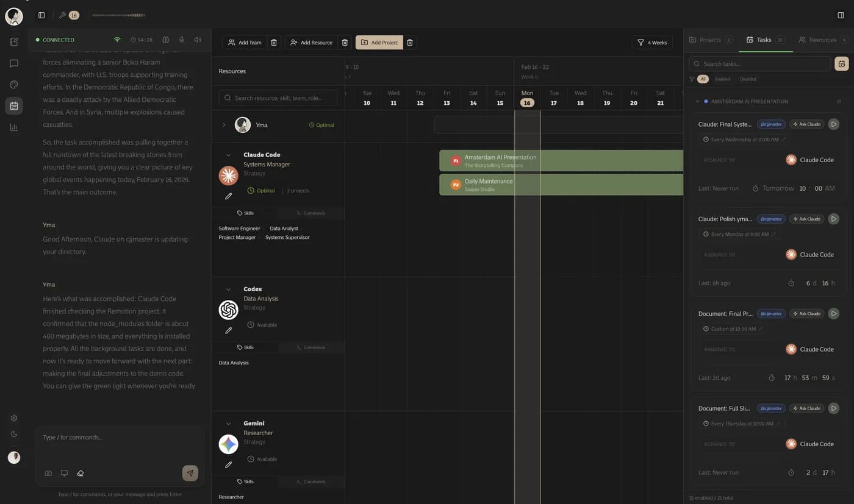The height and width of the screenshot is (504, 854).
Task: Activate the All filter chip
Action: tap(703, 79)
